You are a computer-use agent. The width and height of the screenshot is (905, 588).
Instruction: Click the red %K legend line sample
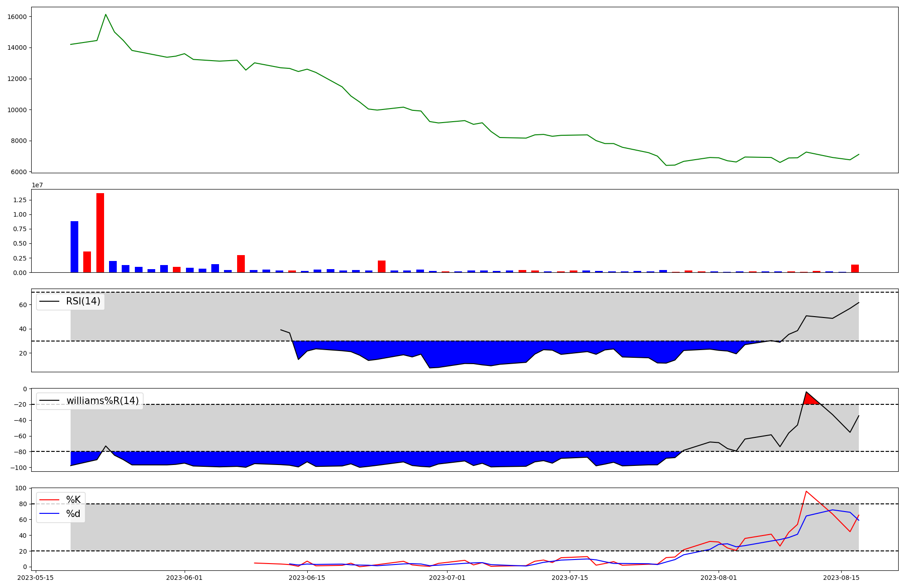(x=49, y=500)
